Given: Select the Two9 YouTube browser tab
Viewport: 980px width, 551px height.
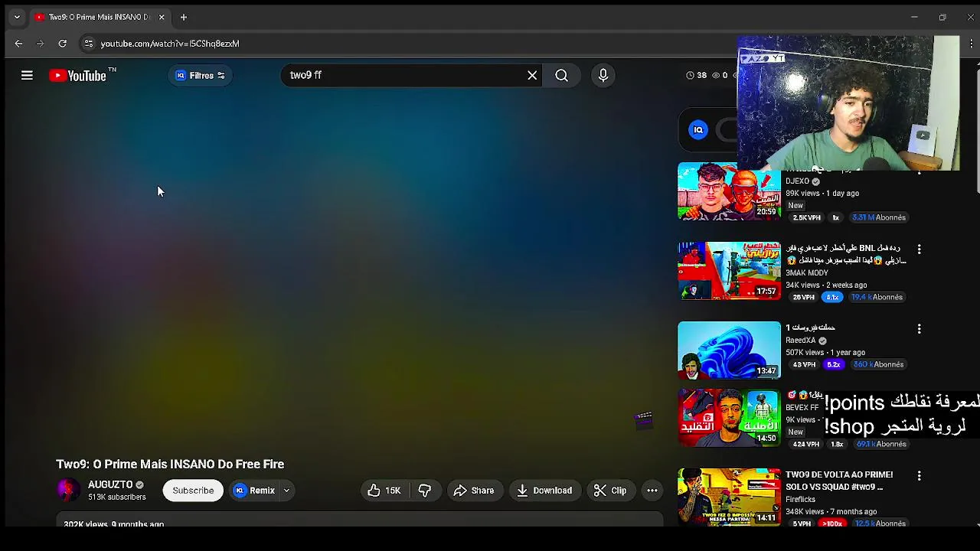Looking at the screenshot, I should tap(100, 17).
